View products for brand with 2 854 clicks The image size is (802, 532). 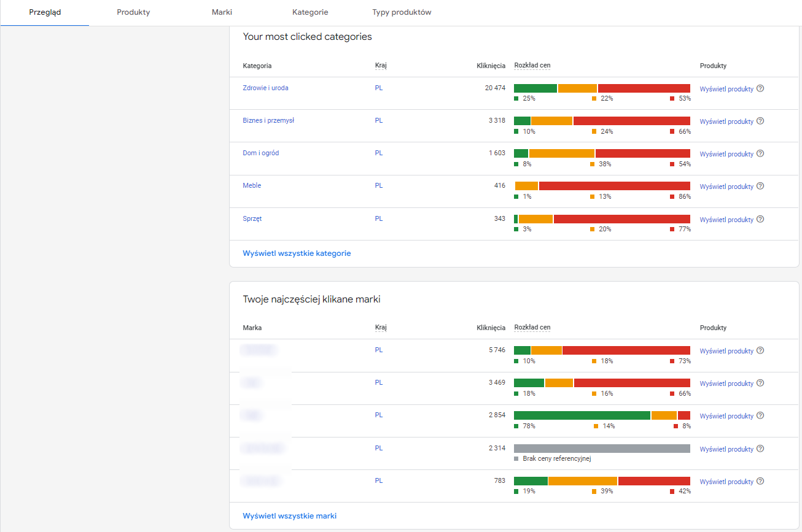(726, 416)
